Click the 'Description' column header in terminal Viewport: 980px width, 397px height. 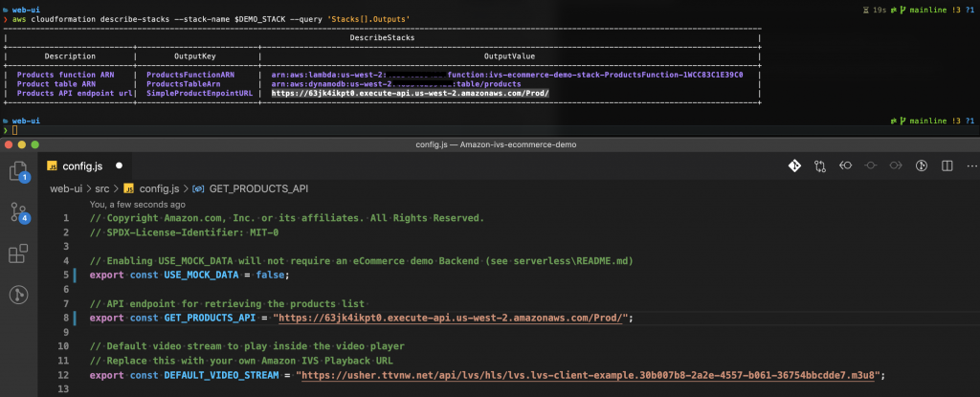pyautogui.click(x=70, y=56)
